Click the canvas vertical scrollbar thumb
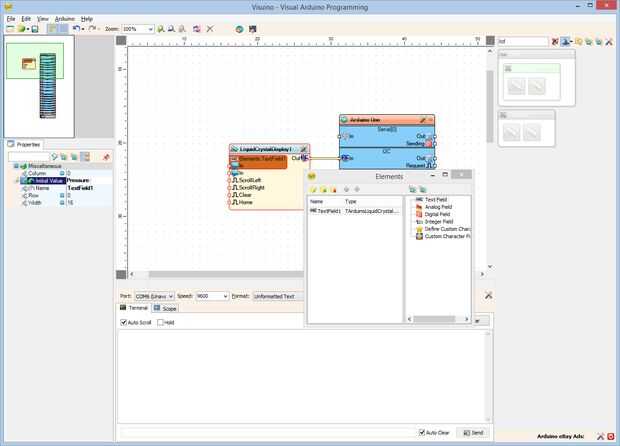This screenshot has height=446, width=620. (x=490, y=106)
